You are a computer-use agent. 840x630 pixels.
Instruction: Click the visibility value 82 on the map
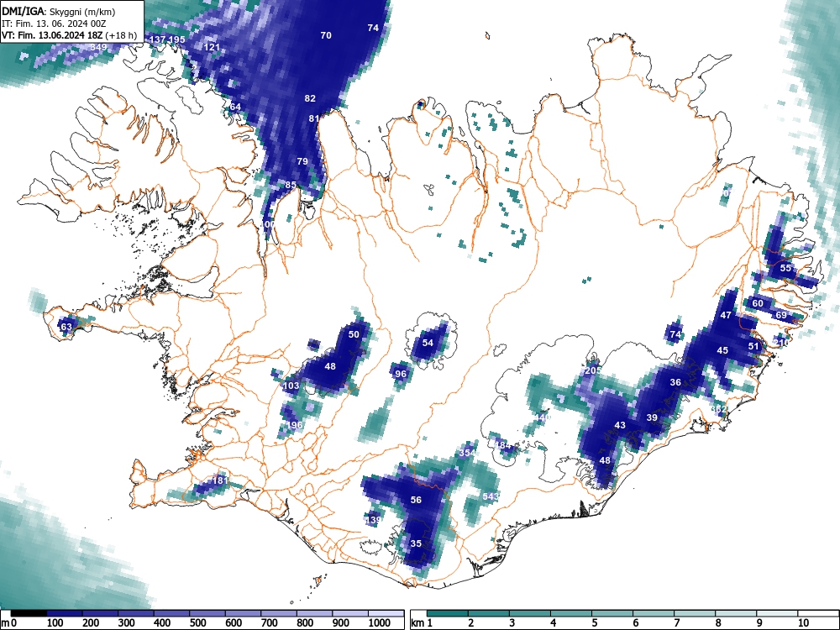(310, 98)
